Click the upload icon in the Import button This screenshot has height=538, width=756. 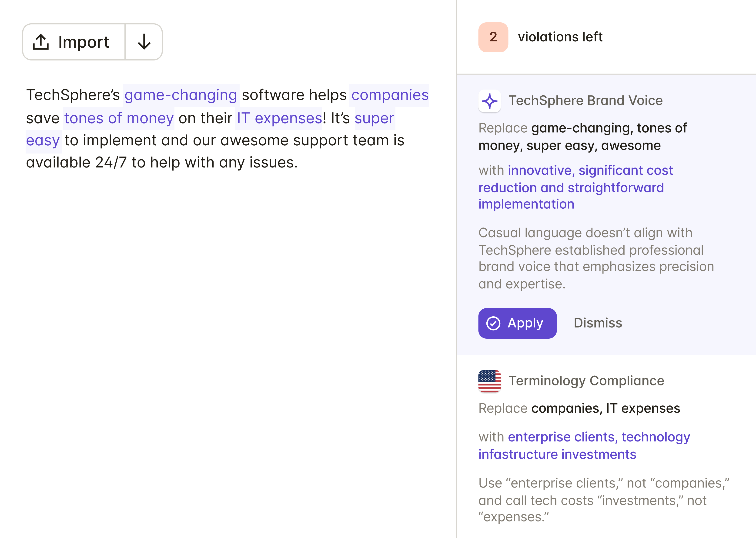coord(41,42)
